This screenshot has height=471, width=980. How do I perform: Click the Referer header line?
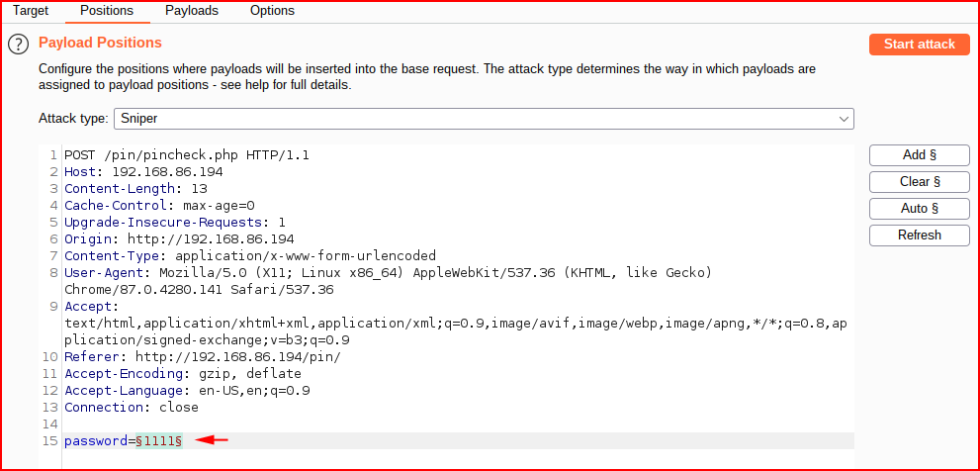pyautogui.click(x=203, y=357)
